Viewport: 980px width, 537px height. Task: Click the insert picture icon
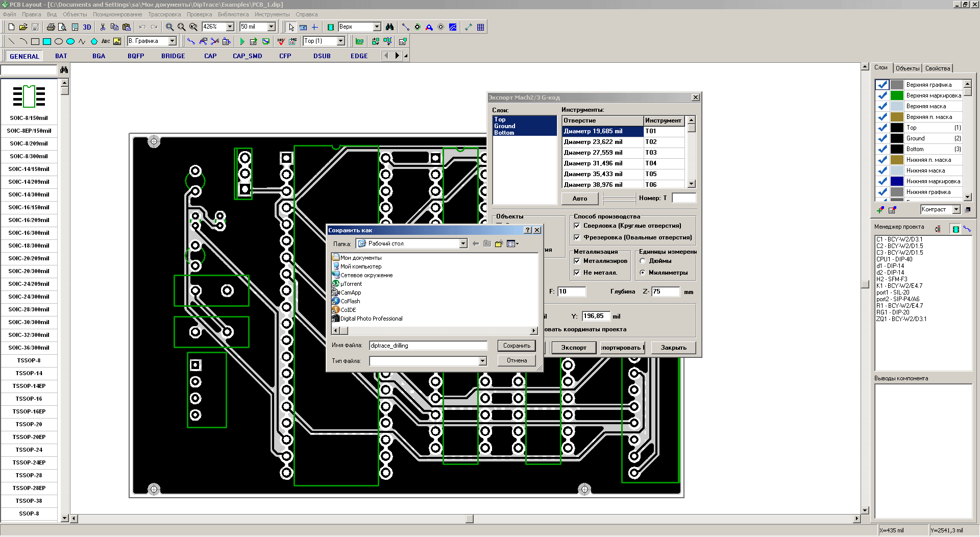coord(117,41)
